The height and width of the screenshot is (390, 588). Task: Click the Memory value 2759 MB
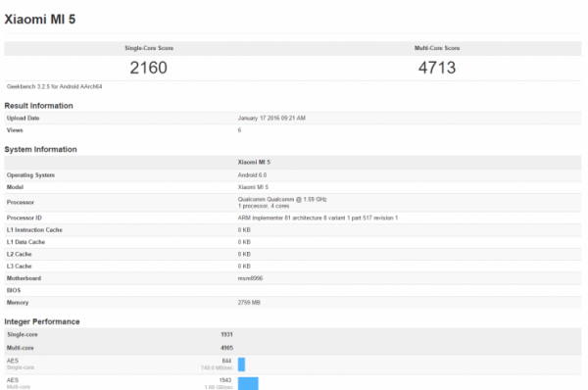249,302
